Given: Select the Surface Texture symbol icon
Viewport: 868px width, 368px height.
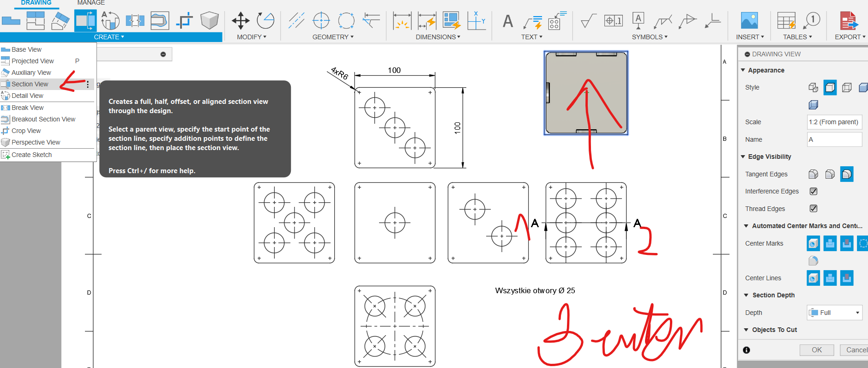Looking at the screenshot, I should coord(588,21).
